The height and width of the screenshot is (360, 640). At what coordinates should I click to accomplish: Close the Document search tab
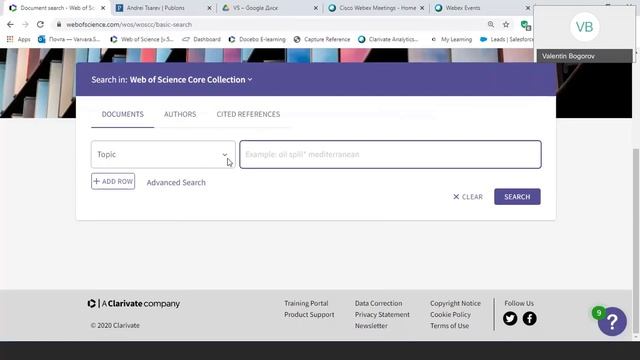[103, 8]
